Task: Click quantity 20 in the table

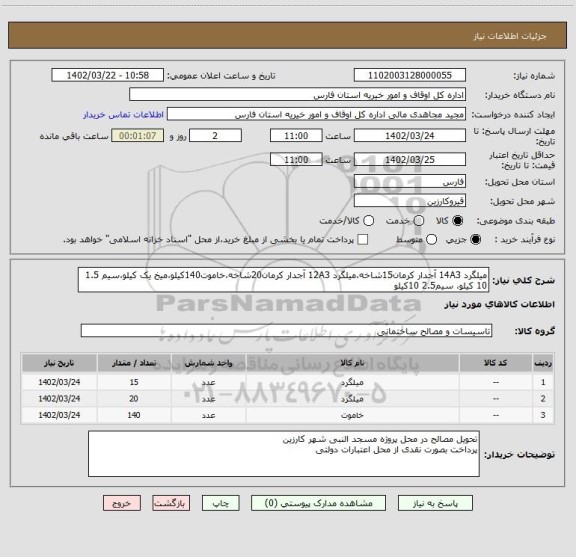Action: (x=134, y=399)
